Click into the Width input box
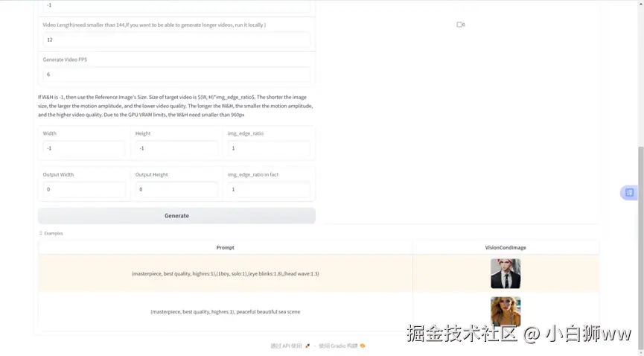The height and width of the screenshot is (356, 644). 84,148
